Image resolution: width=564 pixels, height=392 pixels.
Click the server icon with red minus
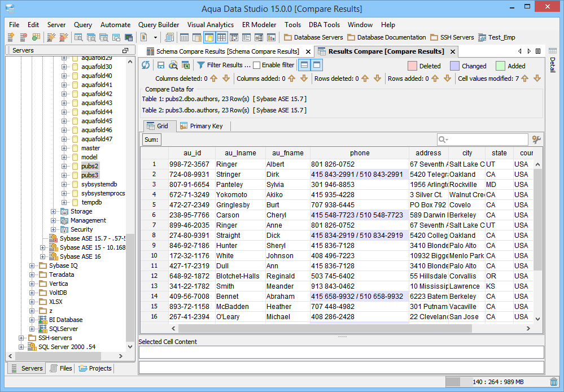[23, 37]
